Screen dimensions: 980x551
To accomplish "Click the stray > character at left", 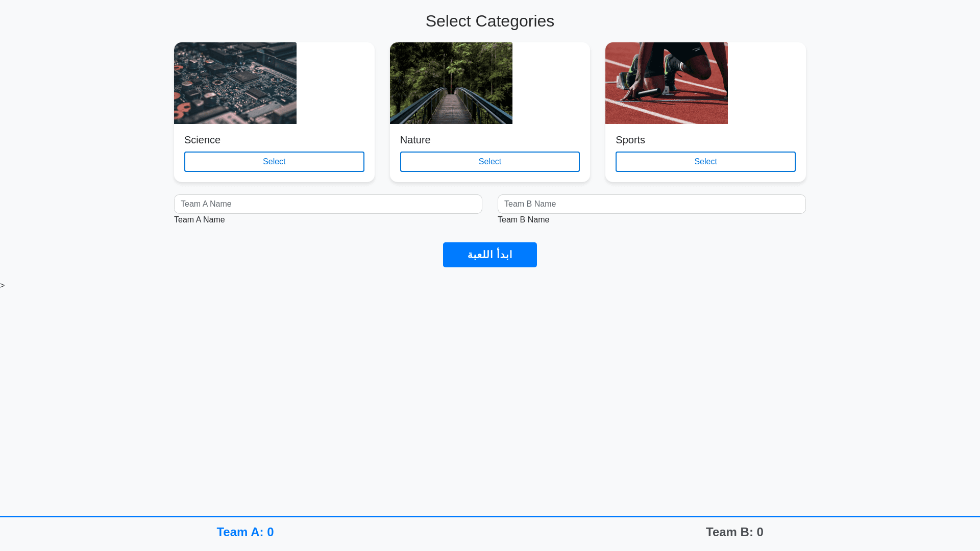I will pos(3,286).
